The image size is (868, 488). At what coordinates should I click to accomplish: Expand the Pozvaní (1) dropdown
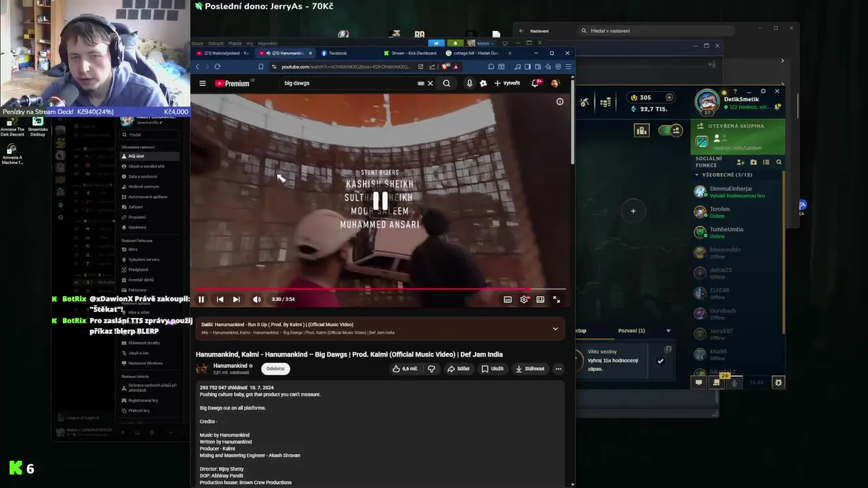pyautogui.click(x=668, y=331)
